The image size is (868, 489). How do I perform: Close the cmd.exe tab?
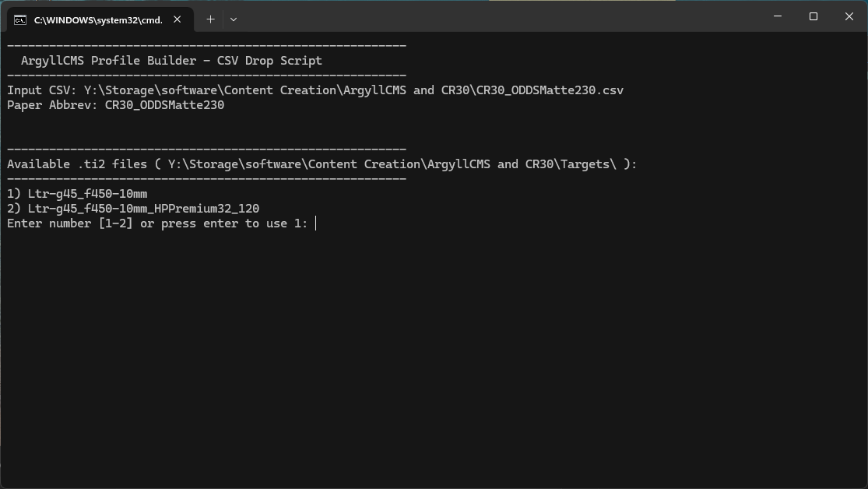(x=177, y=19)
